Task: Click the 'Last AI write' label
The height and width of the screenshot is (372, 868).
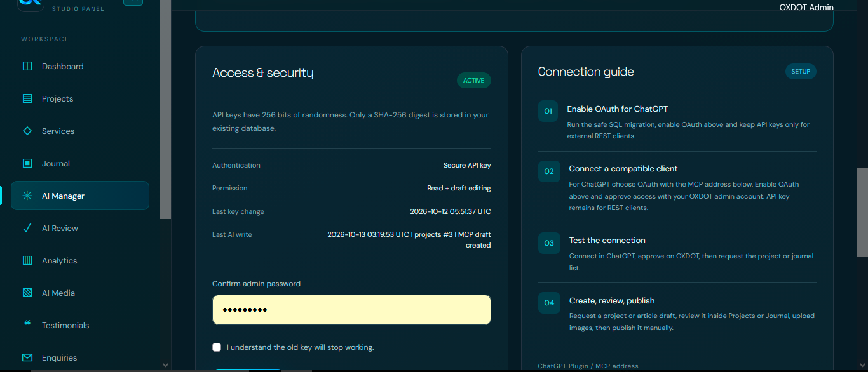Action: tap(232, 234)
